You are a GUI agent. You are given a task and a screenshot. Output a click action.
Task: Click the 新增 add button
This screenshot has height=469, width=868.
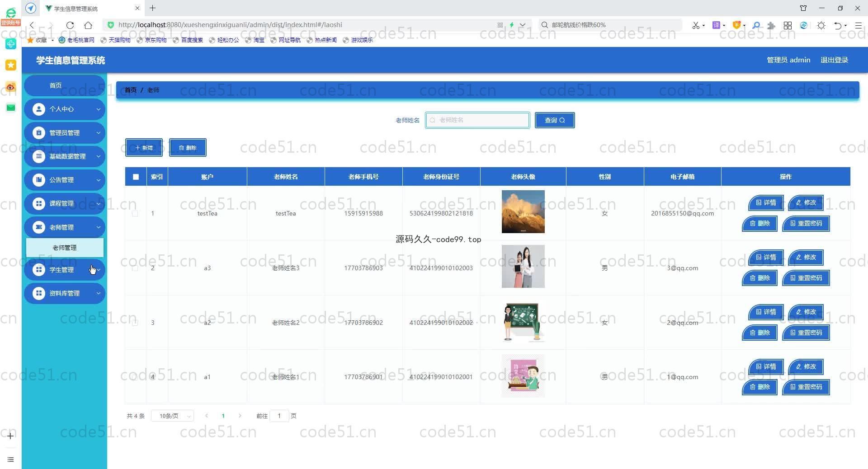pyautogui.click(x=144, y=148)
